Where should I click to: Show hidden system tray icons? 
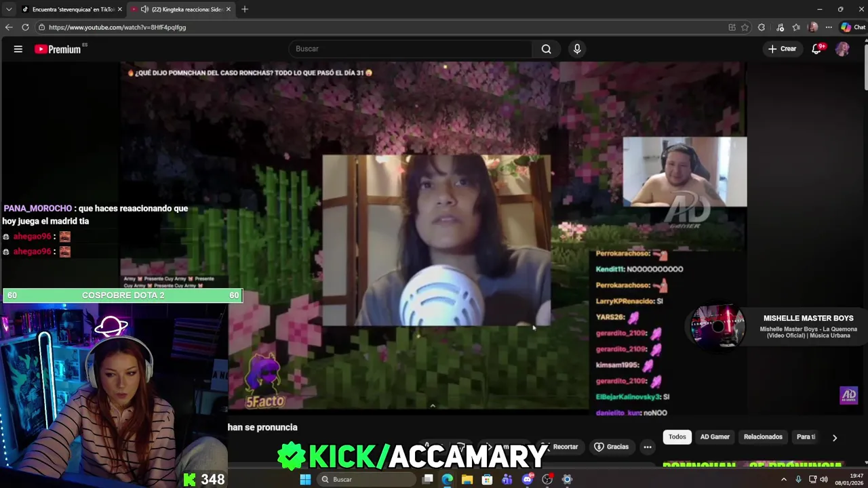(784, 479)
